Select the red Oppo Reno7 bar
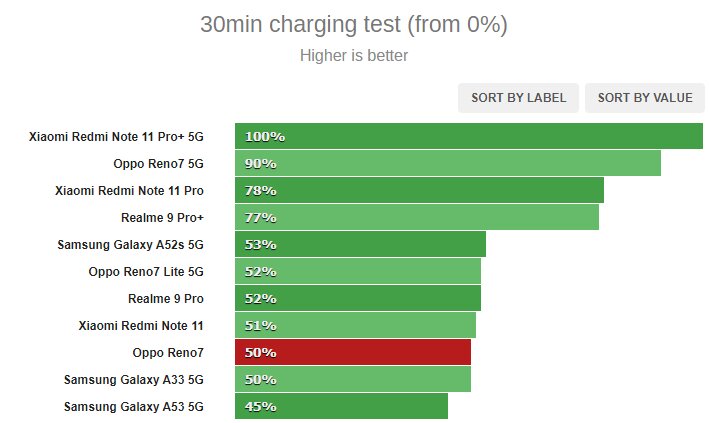 pyautogui.click(x=353, y=352)
